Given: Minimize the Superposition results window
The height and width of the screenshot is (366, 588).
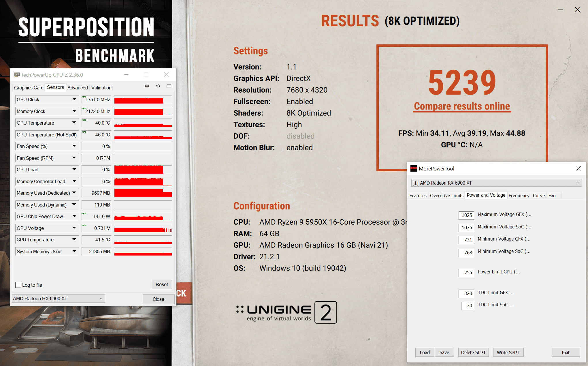Looking at the screenshot, I should coord(560,9).
